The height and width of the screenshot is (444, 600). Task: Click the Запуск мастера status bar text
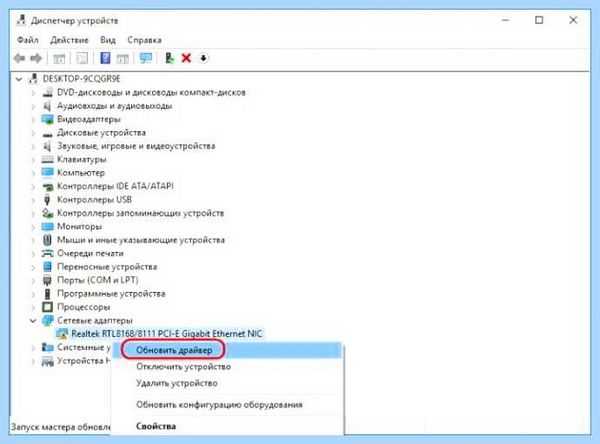pyautogui.click(x=60, y=427)
